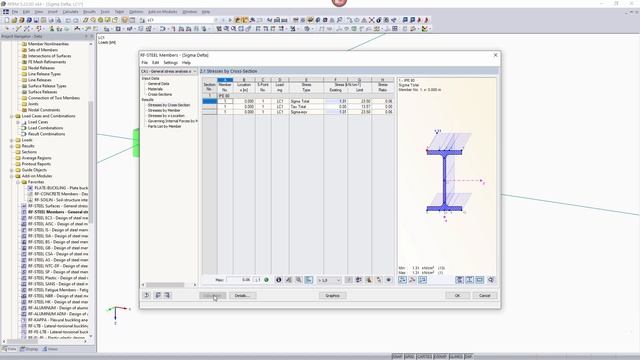Click the Details... button
The width and height of the screenshot is (640, 360).
[242, 296]
